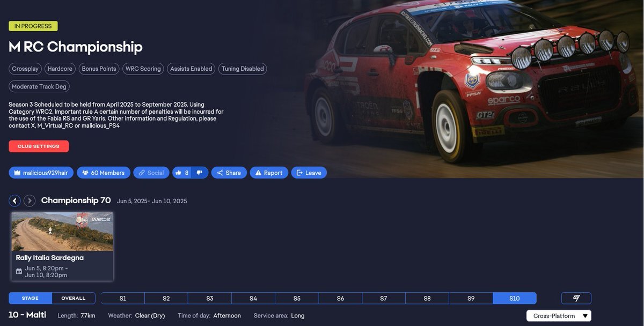Click the Championship 70 heading

point(76,201)
